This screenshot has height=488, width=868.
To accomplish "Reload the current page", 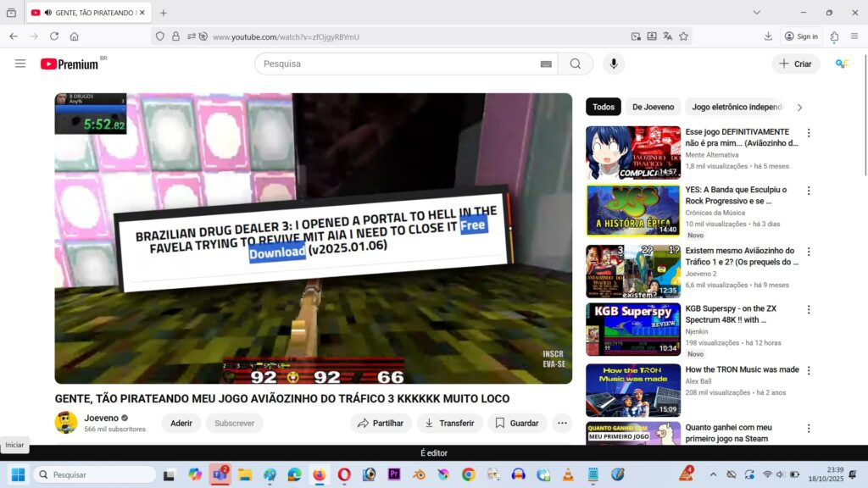I will click(54, 36).
